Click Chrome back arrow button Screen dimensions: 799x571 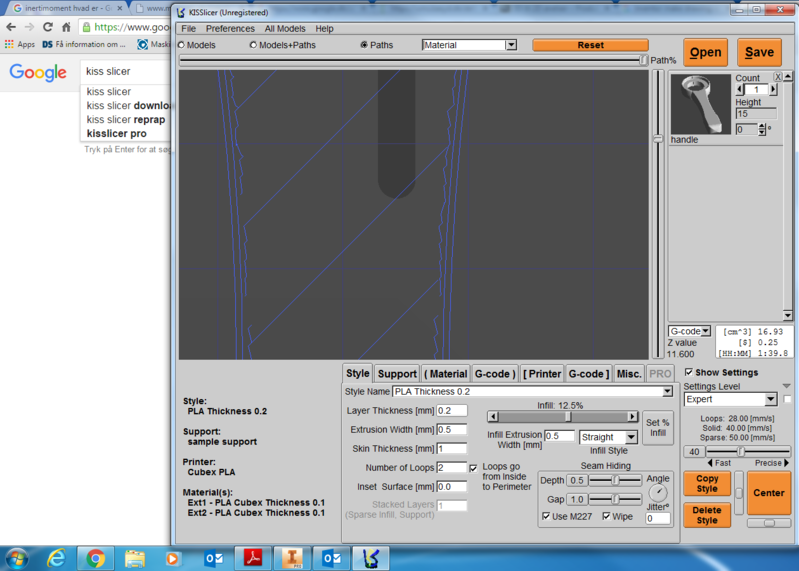tap(11, 27)
